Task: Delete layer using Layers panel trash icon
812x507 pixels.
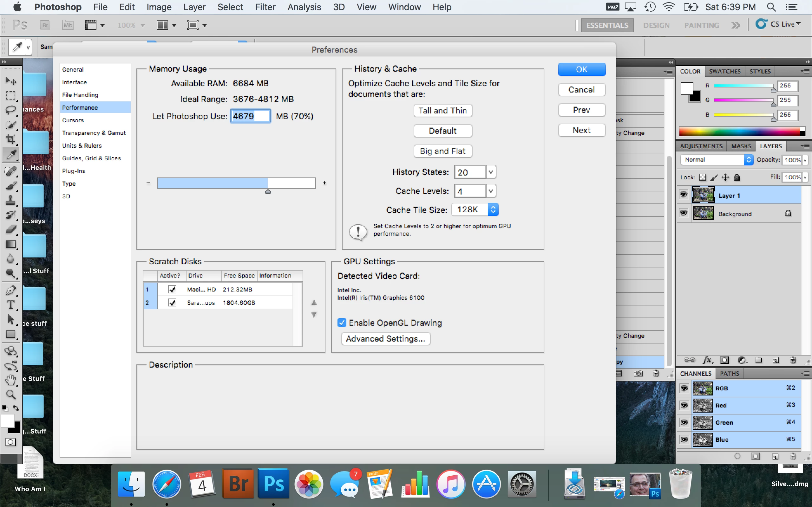Action: (793, 360)
